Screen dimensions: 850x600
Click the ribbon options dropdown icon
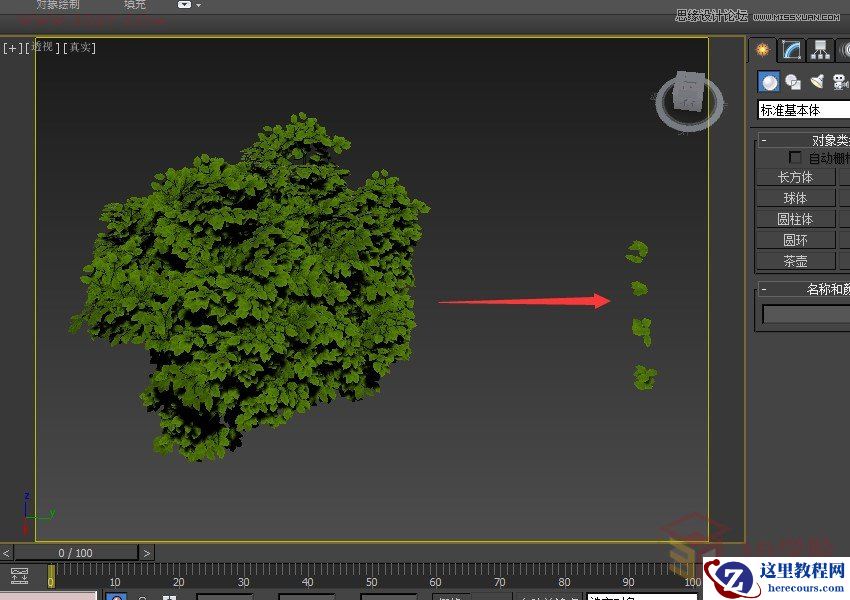(x=188, y=5)
